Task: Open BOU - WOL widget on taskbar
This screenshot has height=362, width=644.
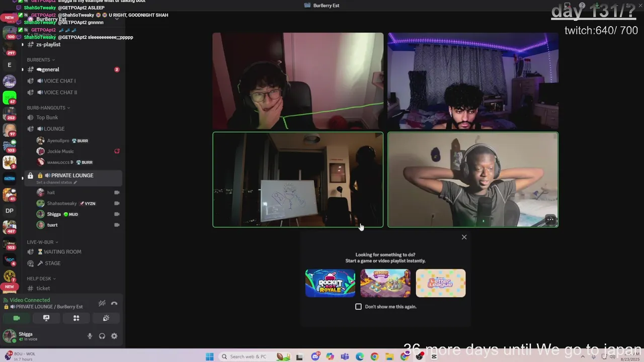Action: (x=20, y=356)
